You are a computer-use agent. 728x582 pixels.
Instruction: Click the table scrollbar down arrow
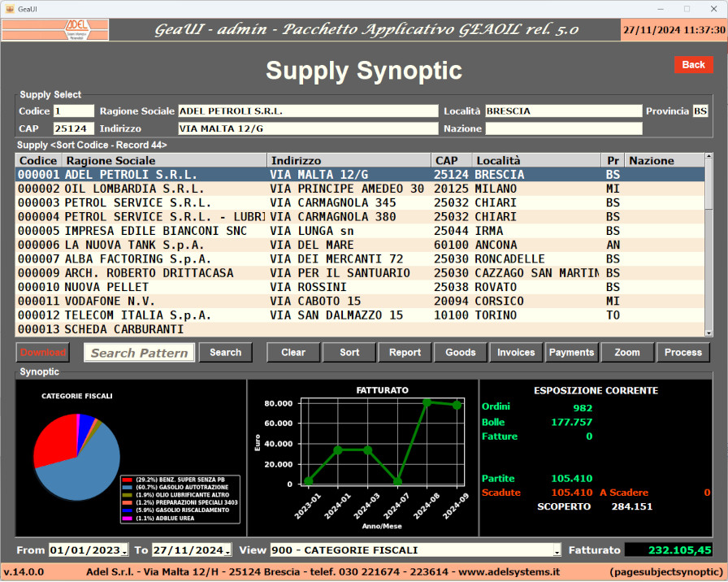coord(708,332)
